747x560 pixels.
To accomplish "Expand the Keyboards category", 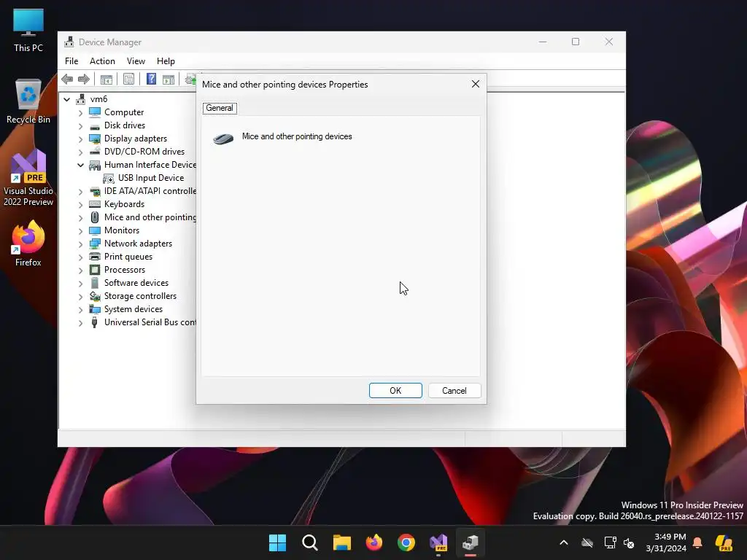I will 80,205.
